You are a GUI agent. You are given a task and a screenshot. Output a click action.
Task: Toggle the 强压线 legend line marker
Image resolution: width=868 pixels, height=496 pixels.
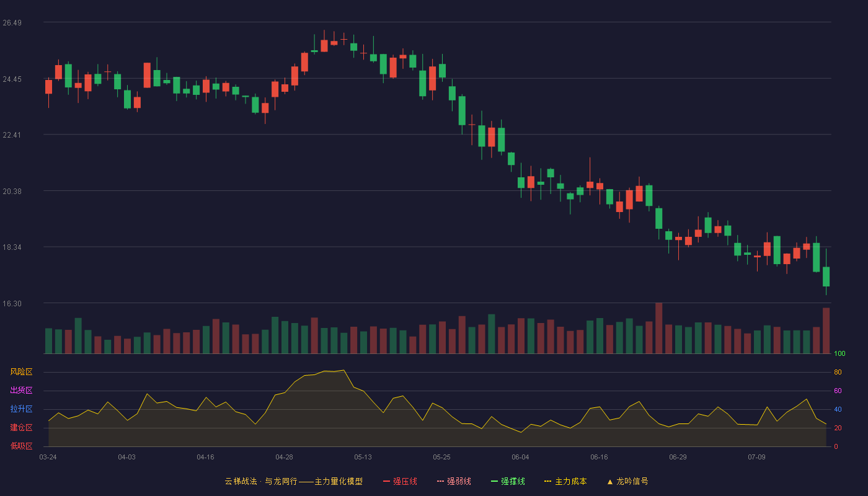386,481
